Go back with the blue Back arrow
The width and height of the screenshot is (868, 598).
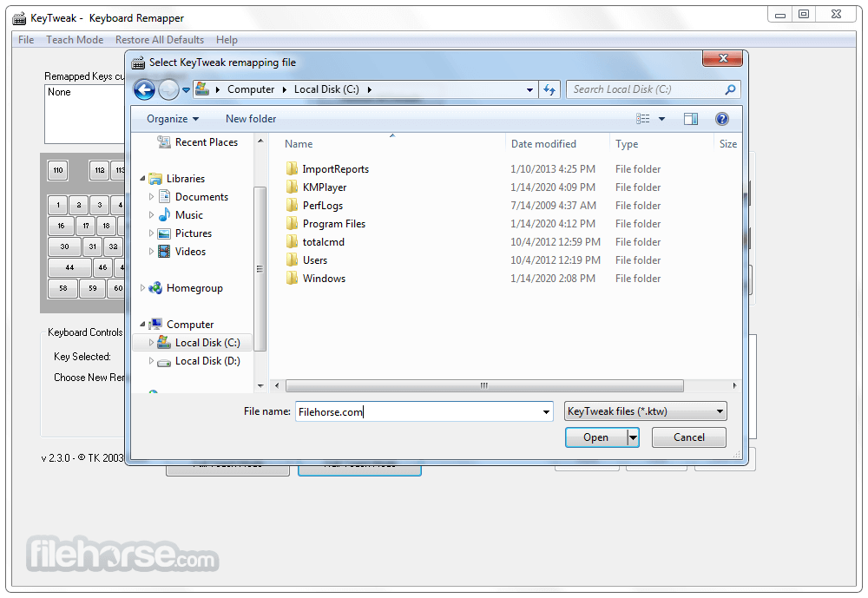click(144, 89)
